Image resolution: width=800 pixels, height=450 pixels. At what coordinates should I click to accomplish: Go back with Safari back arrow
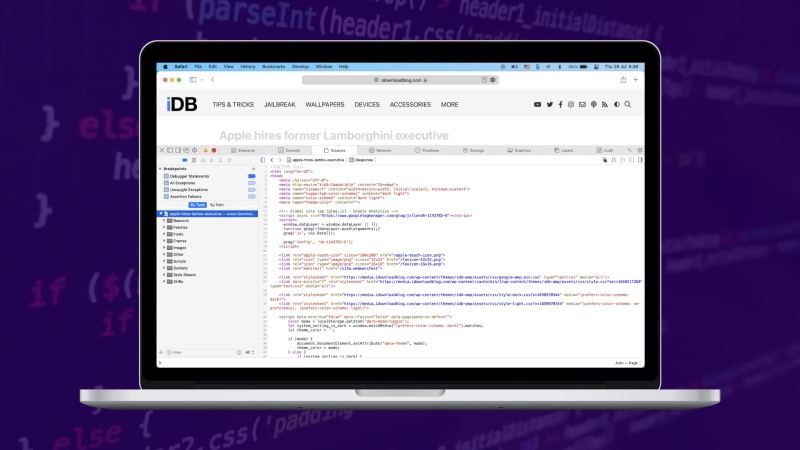(212, 80)
